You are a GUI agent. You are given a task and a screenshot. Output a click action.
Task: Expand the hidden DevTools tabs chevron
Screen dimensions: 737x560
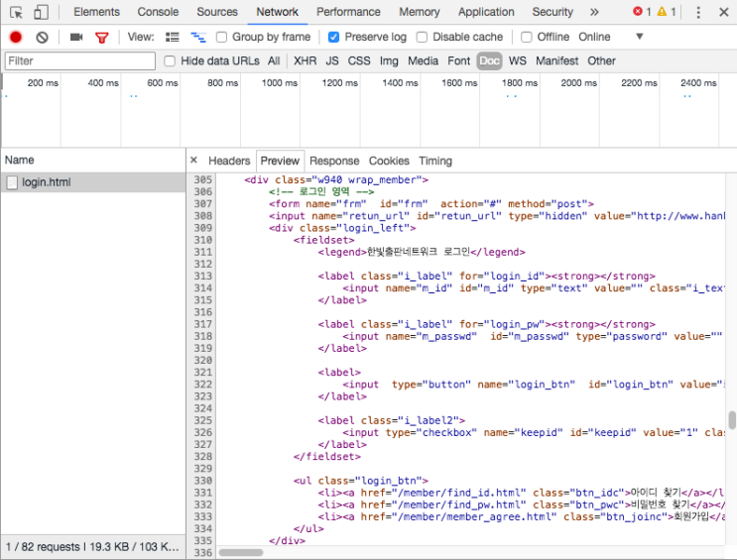(x=594, y=12)
